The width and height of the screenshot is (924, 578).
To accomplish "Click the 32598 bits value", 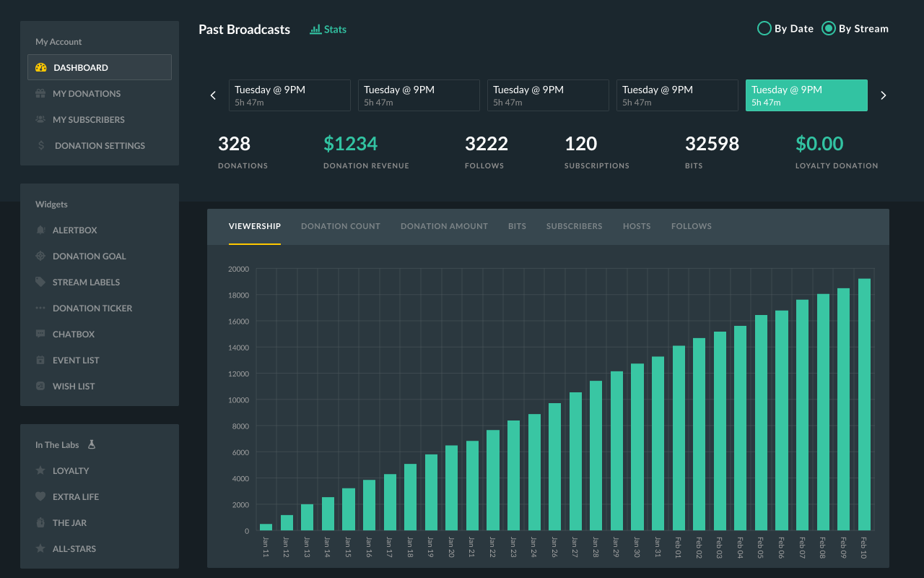I will tap(712, 144).
